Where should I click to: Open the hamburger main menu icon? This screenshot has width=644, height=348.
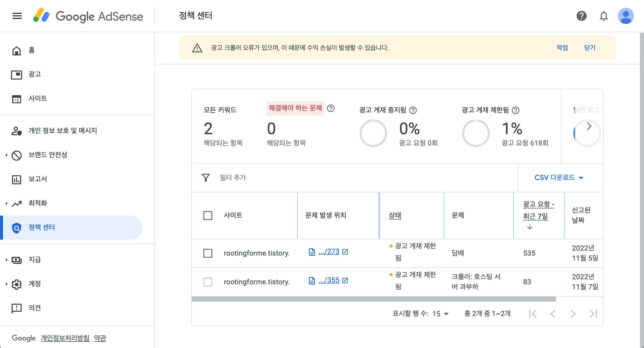[x=17, y=16]
